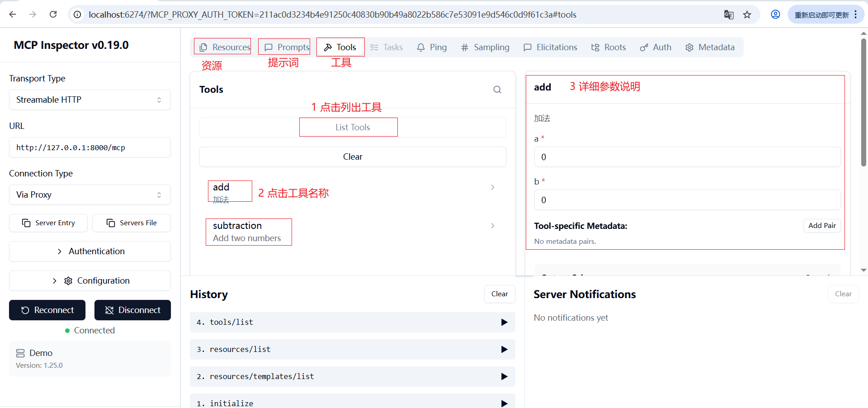Bookmark this page with the star

coord(747,14)
